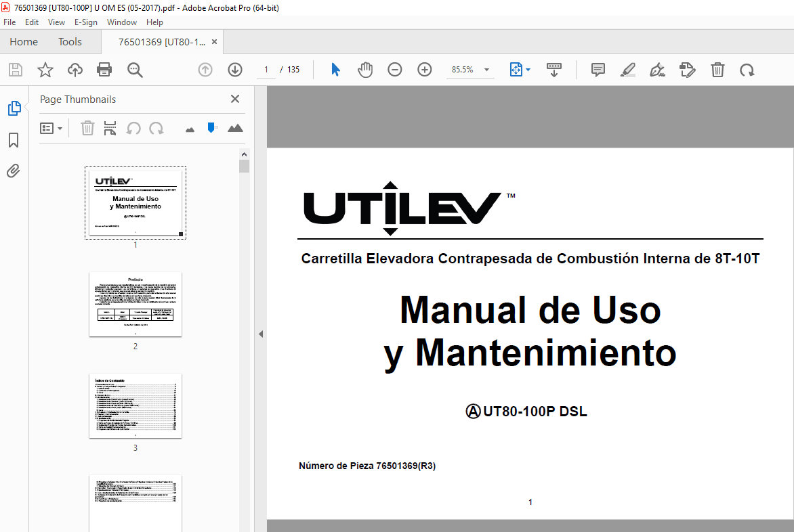794x532 pixels.
Task: Activate the selection arrow tool
Action: coord(335,69)
